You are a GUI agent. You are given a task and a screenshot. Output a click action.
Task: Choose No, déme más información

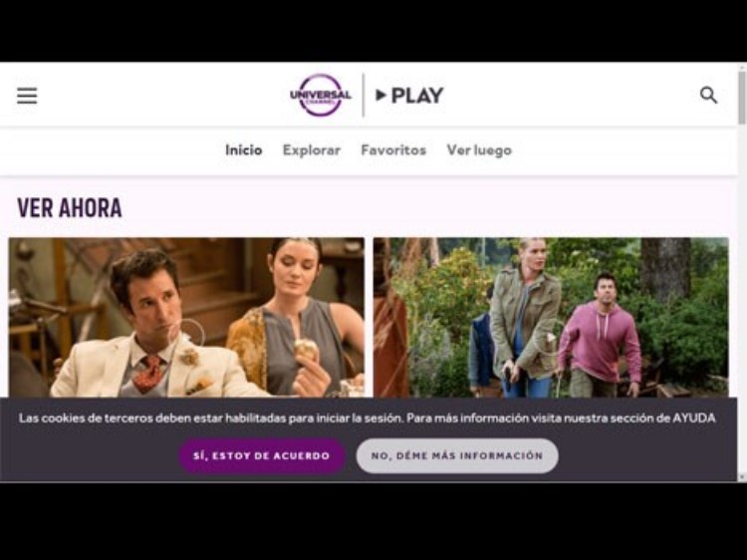pyautogui.click(x=457, y=455)
